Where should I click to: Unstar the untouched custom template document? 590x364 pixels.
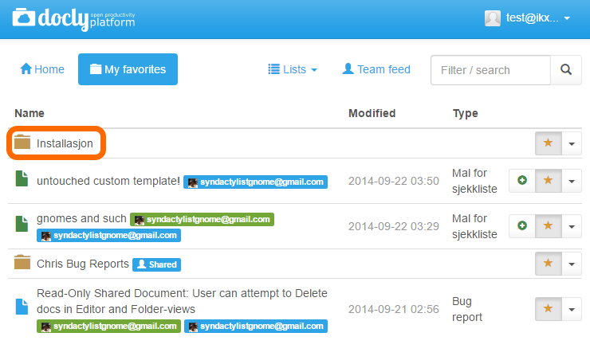click(549, 181)
